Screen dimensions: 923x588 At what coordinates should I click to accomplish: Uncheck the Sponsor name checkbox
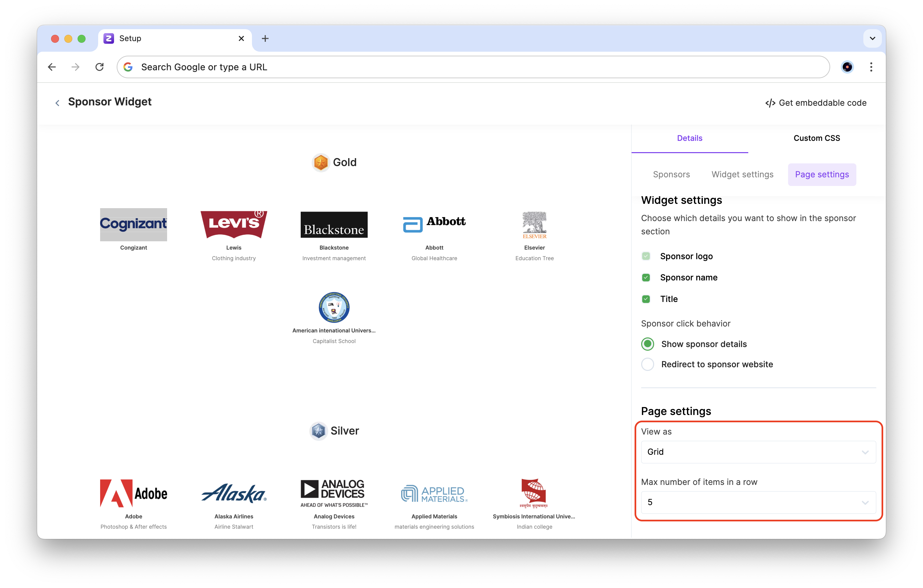tap(646, 277)
